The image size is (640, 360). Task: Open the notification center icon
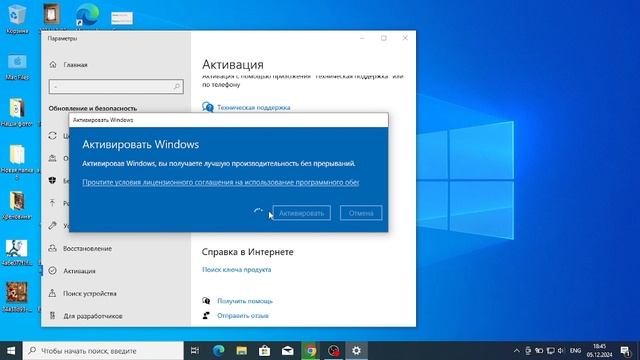[x=625, y=351]
